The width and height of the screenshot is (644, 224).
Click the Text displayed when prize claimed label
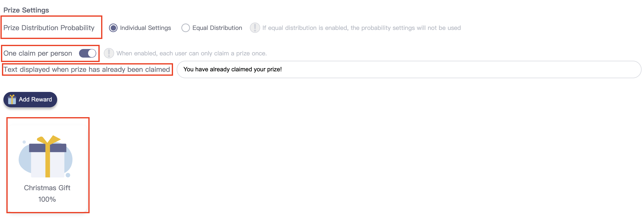click(x=86, y=69)
